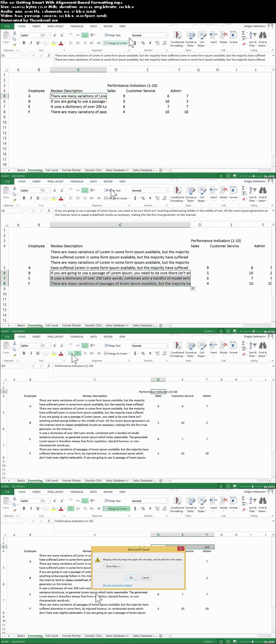Click the Borders button in Name Box D3 frame
This screenshot has width=276, height=644.
click(x=46, y=353)
